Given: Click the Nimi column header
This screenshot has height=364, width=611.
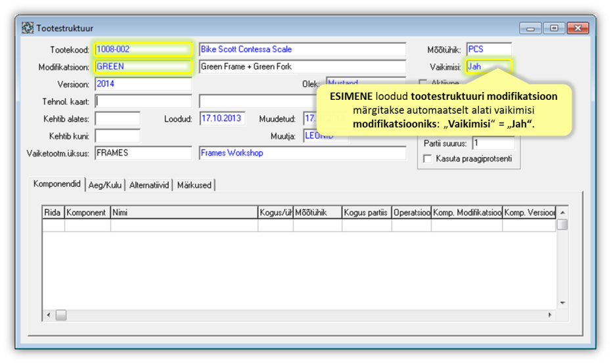Looking at the screenshot, I should (x=184, y=212).
